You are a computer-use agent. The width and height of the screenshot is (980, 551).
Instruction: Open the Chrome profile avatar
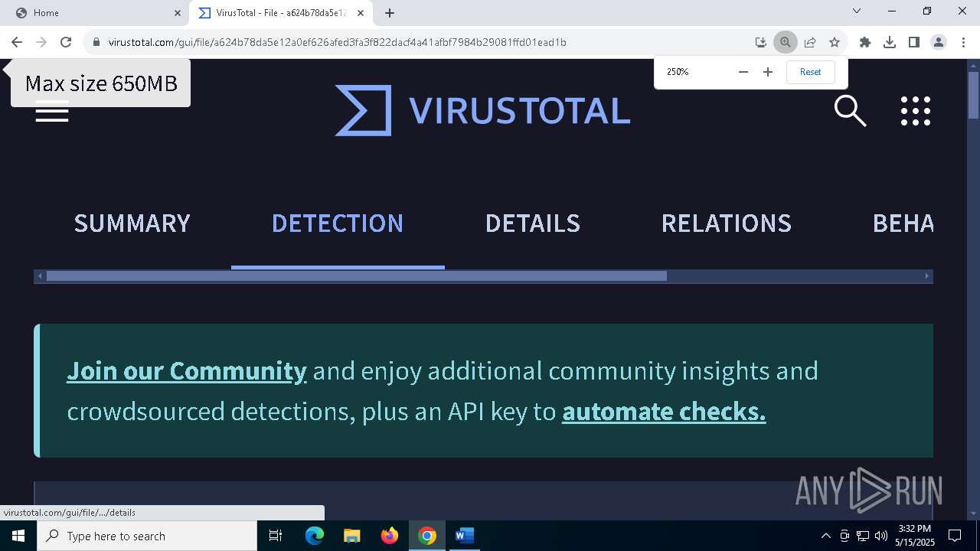point(939,42)
